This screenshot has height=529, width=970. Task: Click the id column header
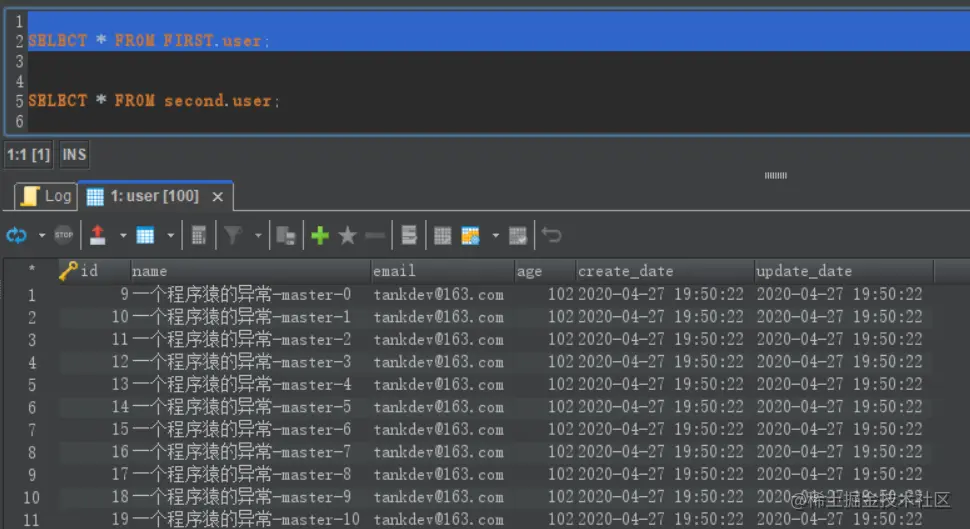(x=93, y=271)
